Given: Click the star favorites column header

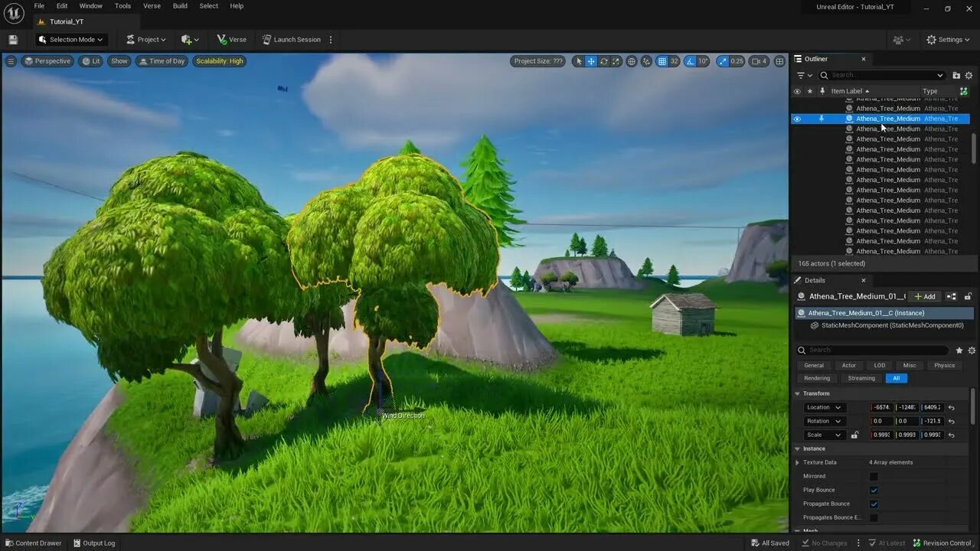Looking at the screenshot, I should tap(810, 91).
